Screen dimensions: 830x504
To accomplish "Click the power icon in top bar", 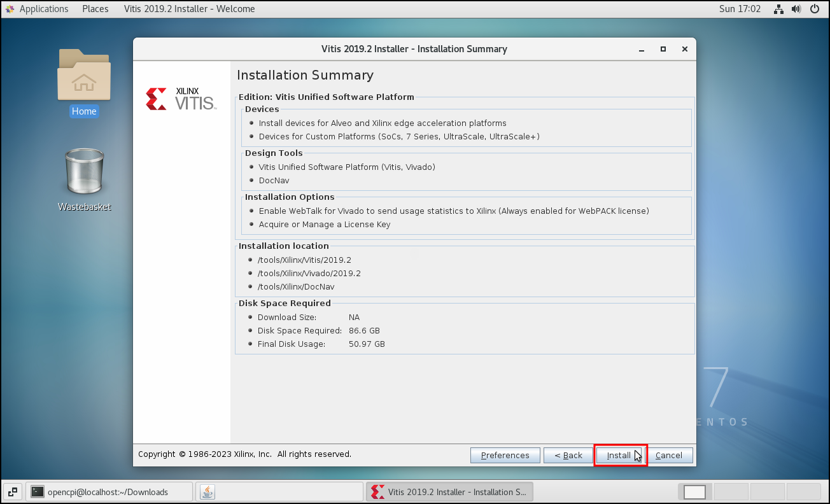I will [815, 9].
